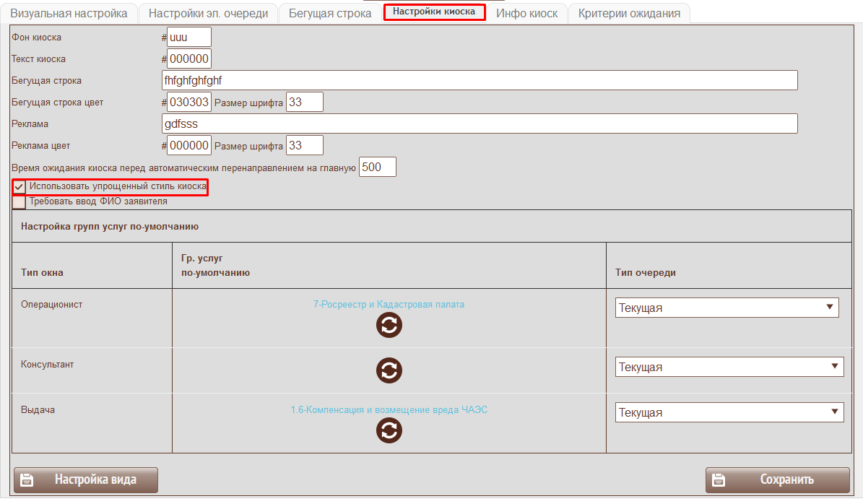Click refresh icon in Выдача row
The height and width of the screenshot is (504, 863).
tap(389, 430)
